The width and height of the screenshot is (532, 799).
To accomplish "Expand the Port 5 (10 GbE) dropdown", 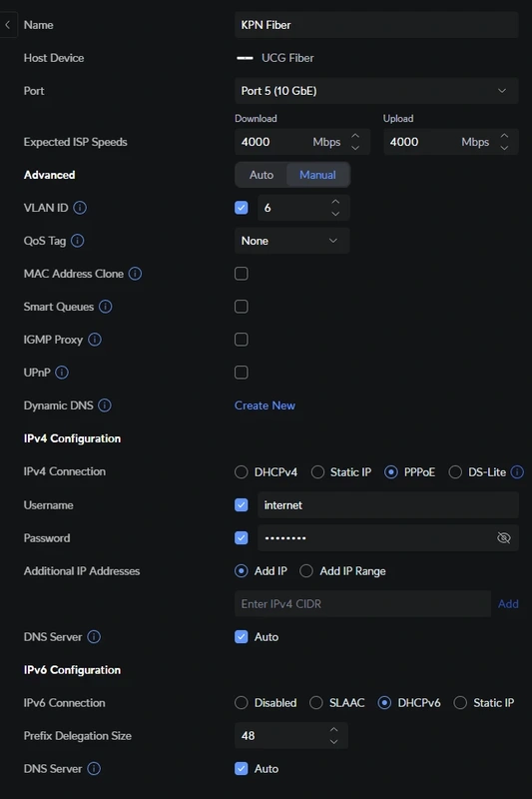I will click(376, 91).
